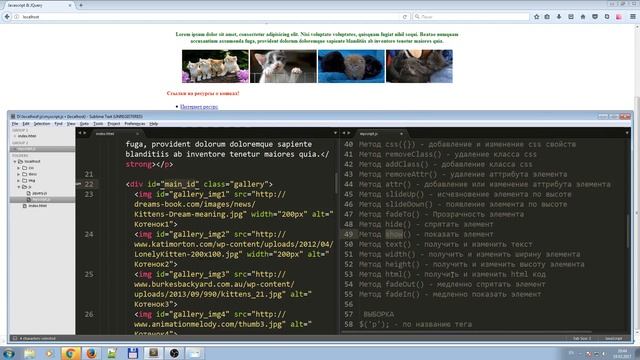Open the Preferences menu in Sublime Text

pos(135,124)
